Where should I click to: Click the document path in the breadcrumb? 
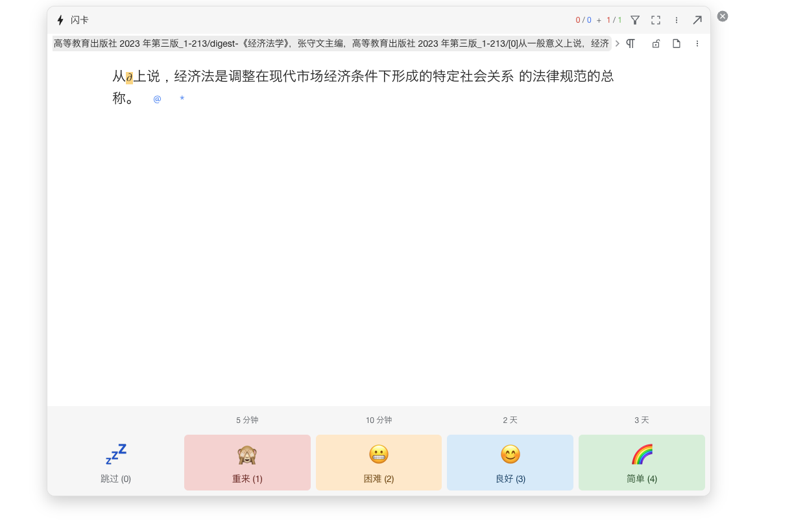(331, 43)
